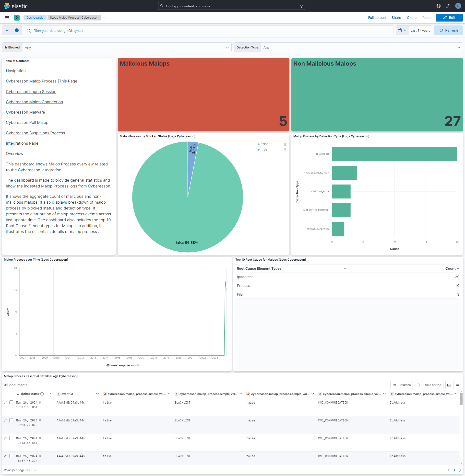465x476 pixels.
Task: Go to the Dashboards breadcrumb
Action: [x=35, y=17]
